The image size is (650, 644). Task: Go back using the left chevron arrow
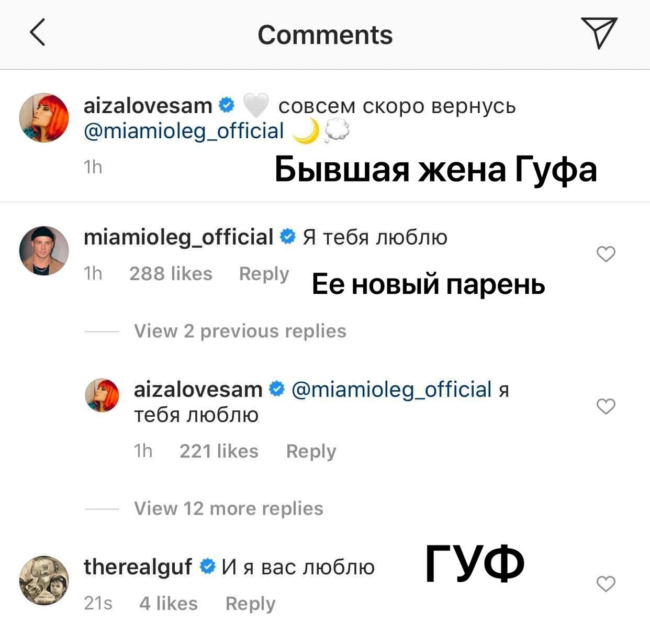(38, 32)
